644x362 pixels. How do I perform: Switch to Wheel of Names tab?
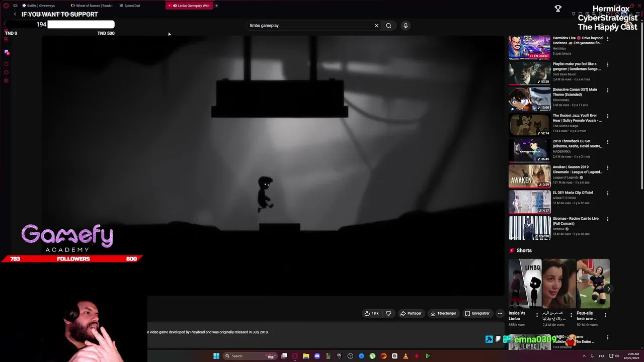[92, 6]
